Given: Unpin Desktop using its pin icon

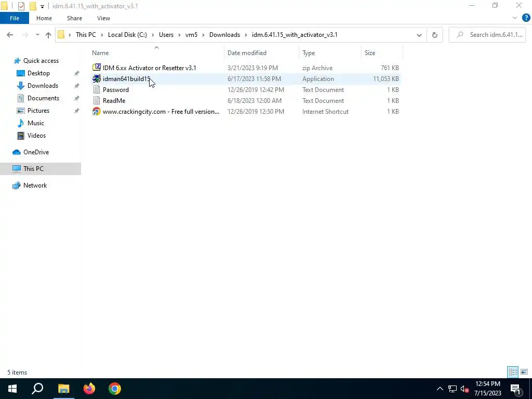Looking at the screenshot, I should [x=77, y=73].
